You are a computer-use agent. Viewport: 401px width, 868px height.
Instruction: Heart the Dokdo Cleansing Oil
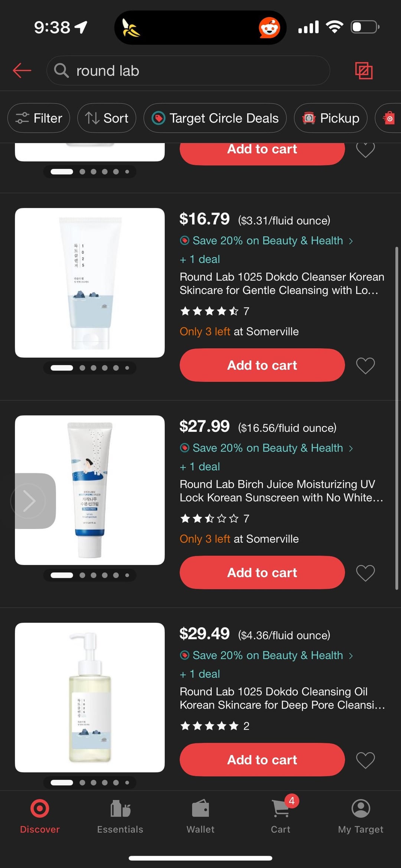(365, 760)
